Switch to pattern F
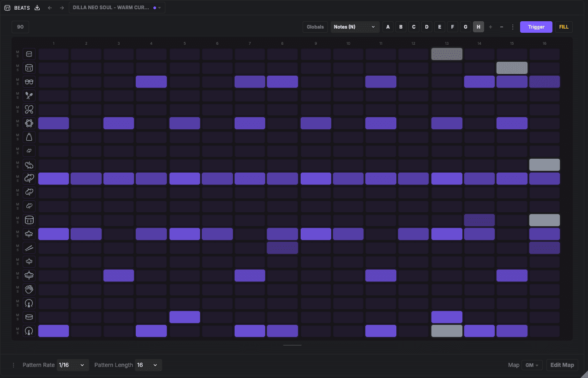The image size is (588, 378). pyautogui.click(x=453, y=27)
